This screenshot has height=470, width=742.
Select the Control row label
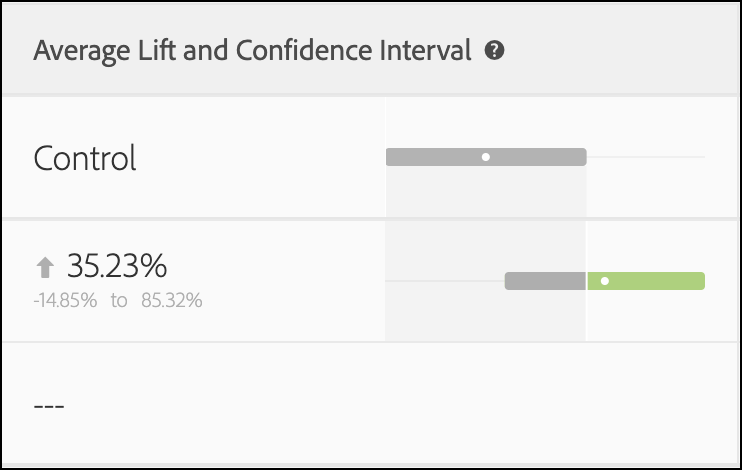(x=85, y=158)
